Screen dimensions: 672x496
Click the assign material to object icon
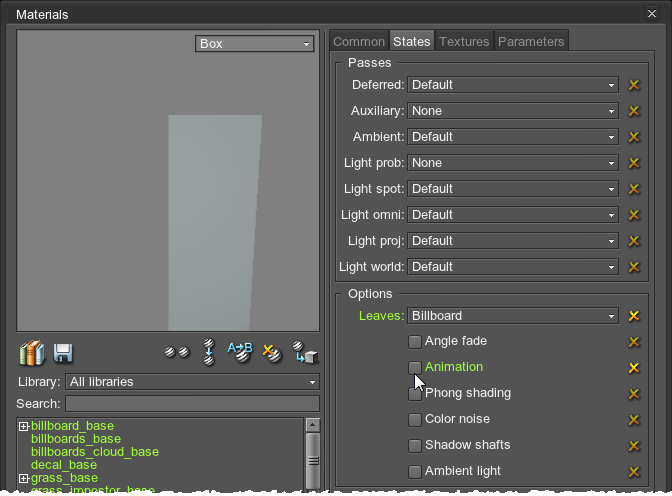(x=304, y=353)
